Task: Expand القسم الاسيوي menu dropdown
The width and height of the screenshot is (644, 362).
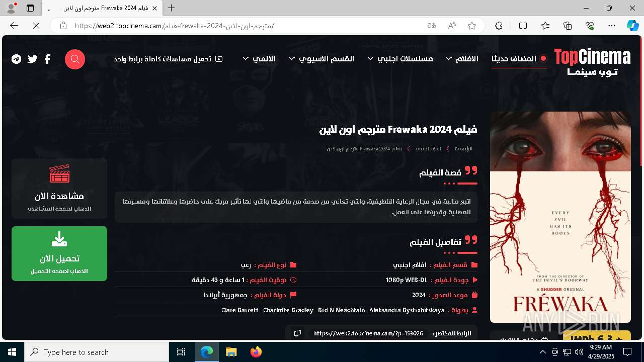Action: [322, 59]
